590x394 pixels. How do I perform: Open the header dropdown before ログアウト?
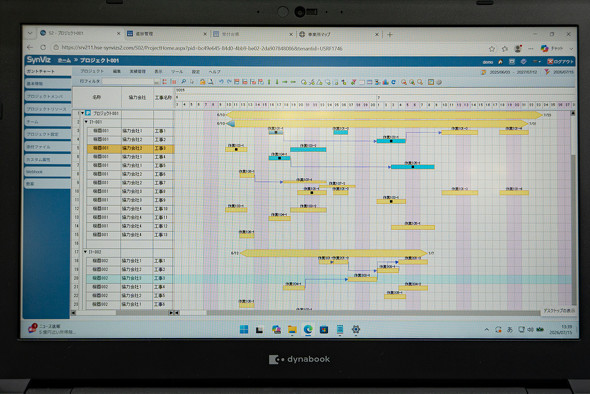tap(537, 62)
